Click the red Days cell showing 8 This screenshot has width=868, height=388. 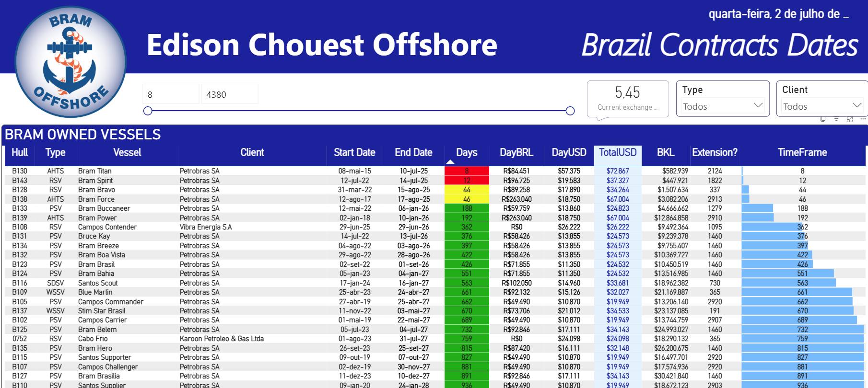tap(467, 171)
